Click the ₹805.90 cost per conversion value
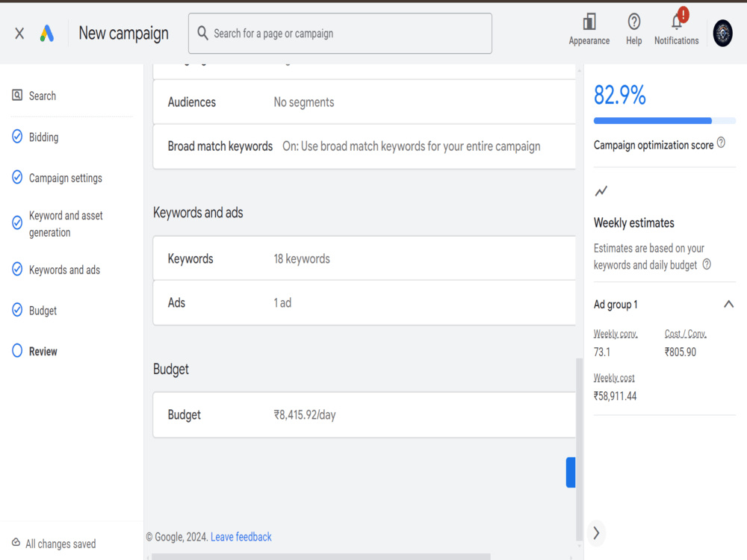Viewport: 747px width, 560px height. [x=681, y=352]
